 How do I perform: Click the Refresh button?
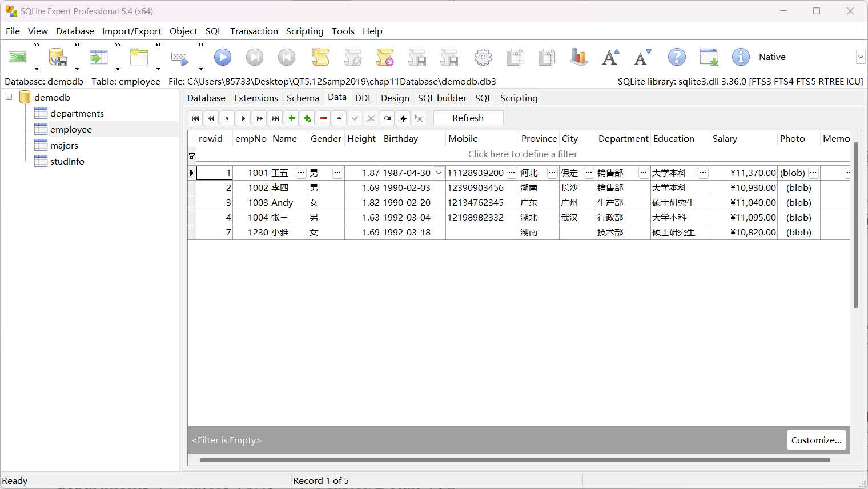(468, 118)
